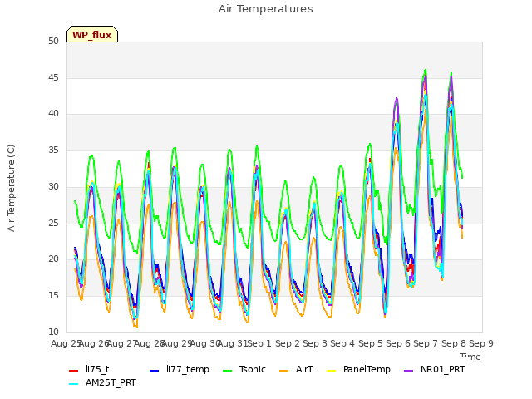
Task: Click the Time x-axis label
Action: [x=470, y=357]
